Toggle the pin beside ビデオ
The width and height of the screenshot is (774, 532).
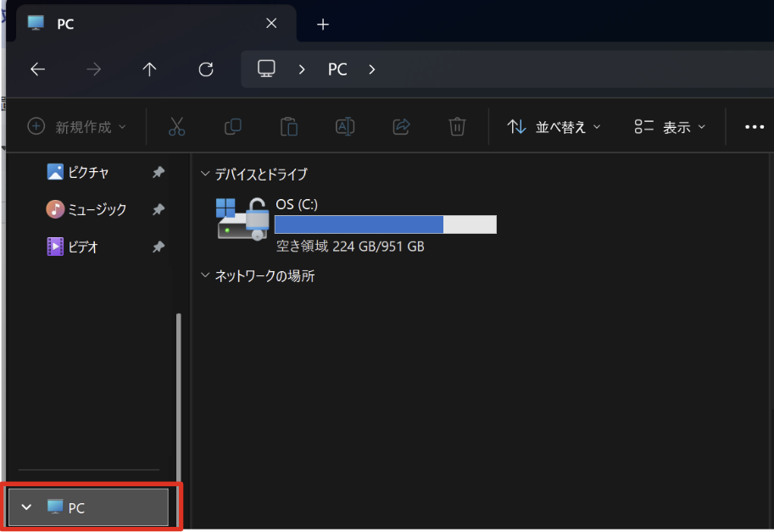coord(159,247)
